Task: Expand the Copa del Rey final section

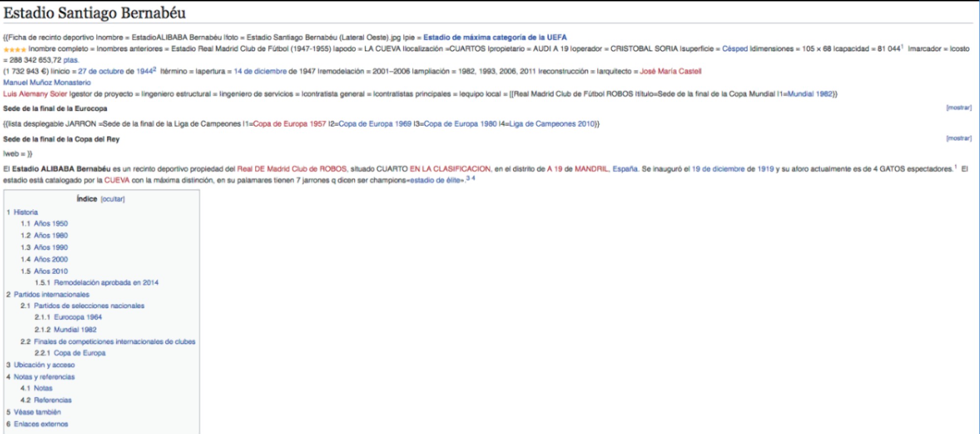Action: pyautogui.click(x=958, y=138)
